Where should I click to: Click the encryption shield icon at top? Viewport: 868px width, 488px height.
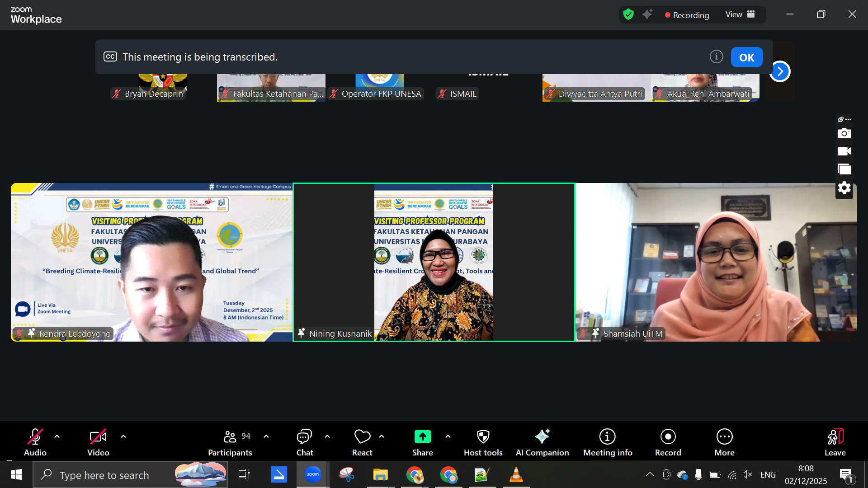click(x=628, y=14)
